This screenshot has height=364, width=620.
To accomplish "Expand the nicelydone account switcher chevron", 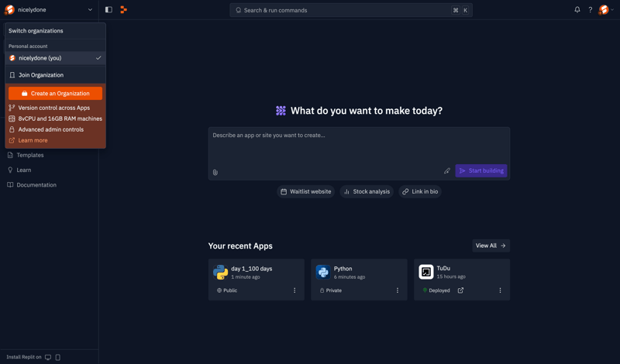I will pos(90,10).
